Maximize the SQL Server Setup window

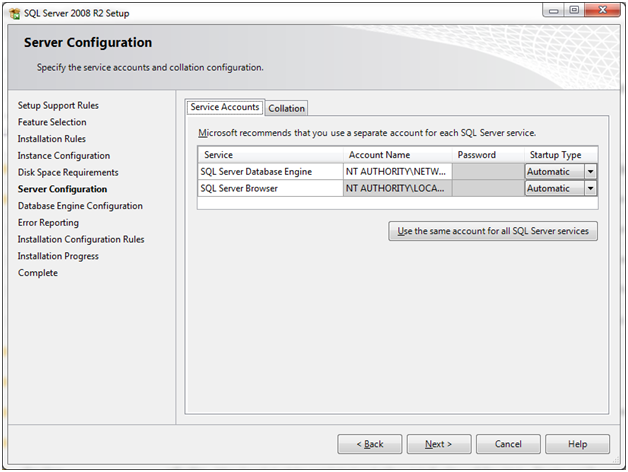[x=574, y=10]
